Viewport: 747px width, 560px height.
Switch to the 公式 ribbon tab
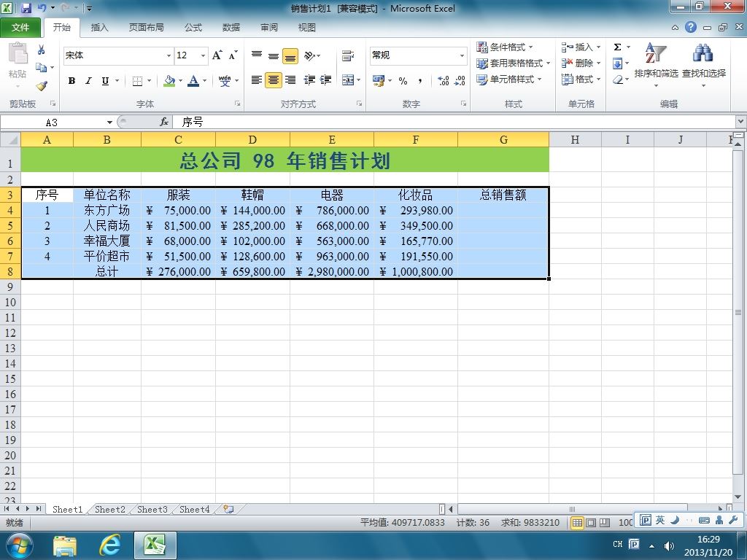(193, 28)
